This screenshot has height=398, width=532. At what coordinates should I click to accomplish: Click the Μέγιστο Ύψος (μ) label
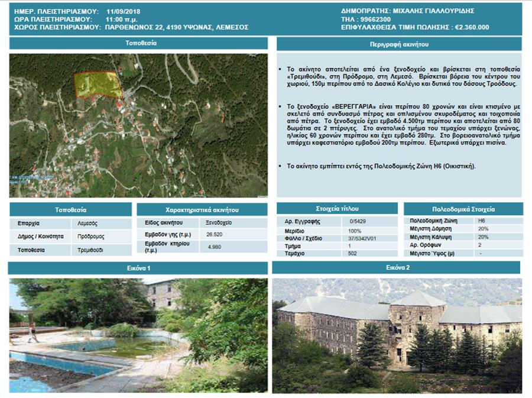pyautogui.click(x=432, y=254)
